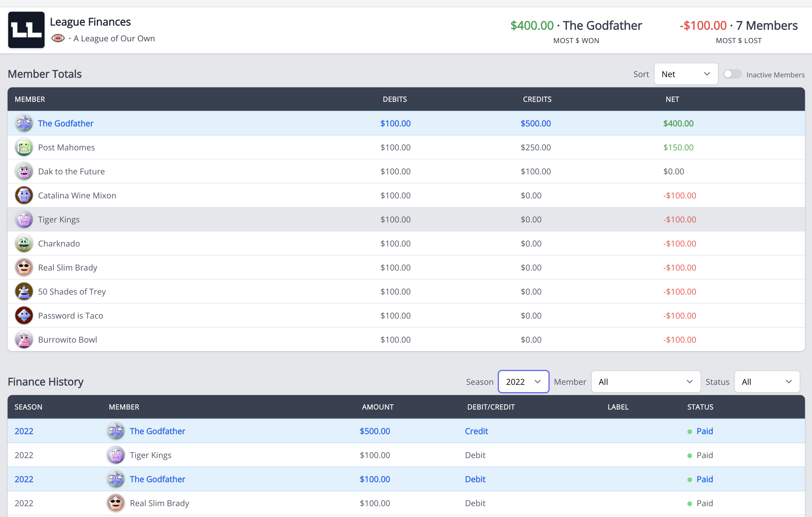Click Real Slim Brady avatar in Member Totals
The image size is (812, 517).
tap(24, 267)
